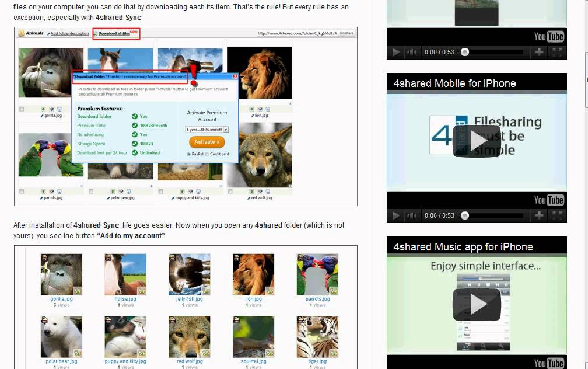Click the plus icon on the topmost video player

point(539,52)
